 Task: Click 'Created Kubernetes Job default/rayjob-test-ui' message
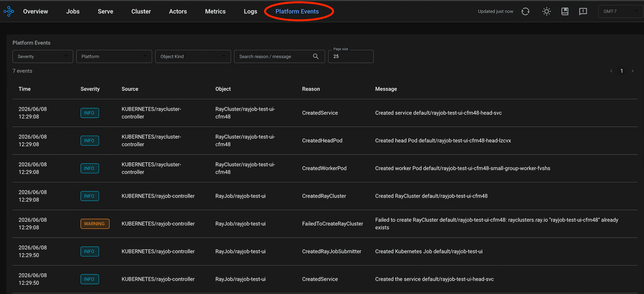click(x=429, y=251)
